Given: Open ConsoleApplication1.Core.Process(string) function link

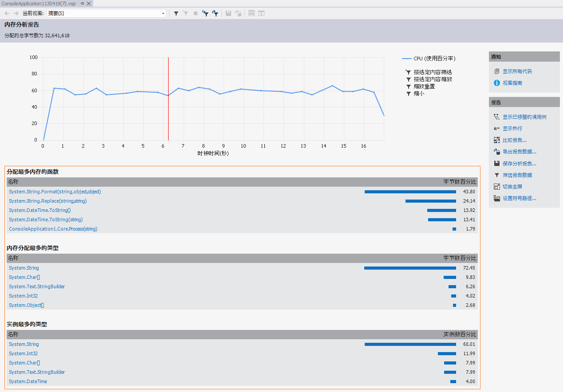Looking at the screenshot, I should 53,229.
